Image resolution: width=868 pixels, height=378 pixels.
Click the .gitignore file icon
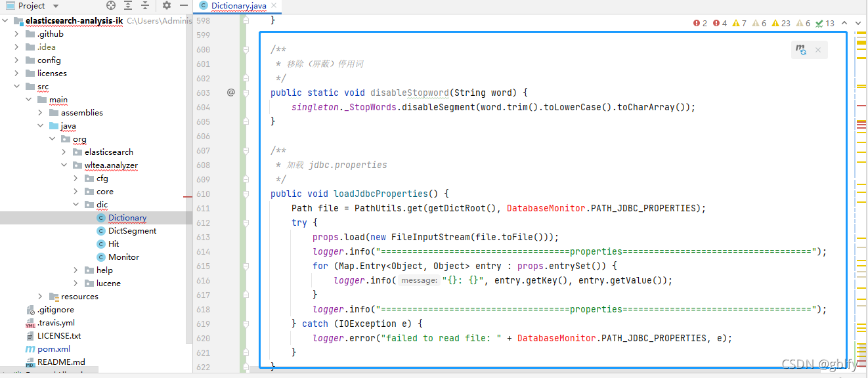[x=30, y=310]
